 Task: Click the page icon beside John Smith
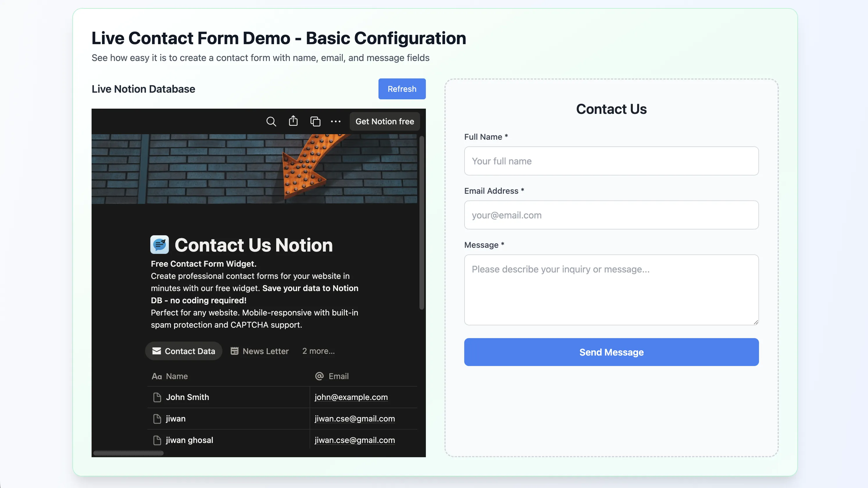pyautogui.click(x=157, y=397)
